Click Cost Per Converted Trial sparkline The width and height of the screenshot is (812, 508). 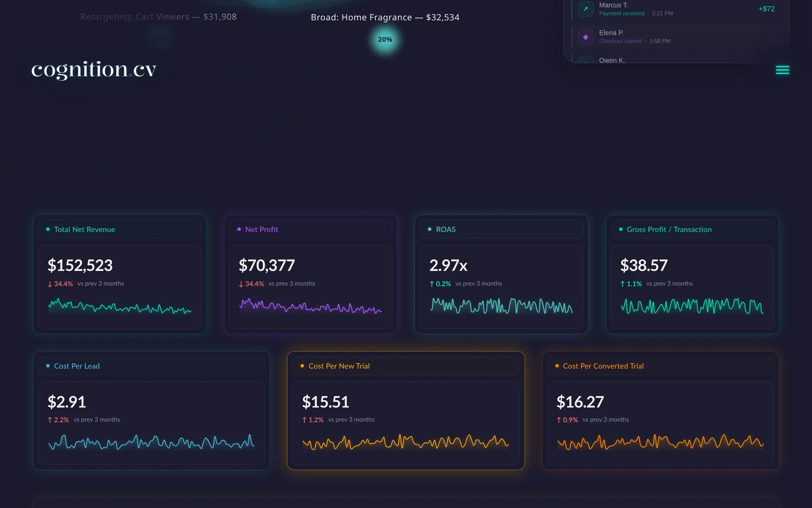point(660,442)
